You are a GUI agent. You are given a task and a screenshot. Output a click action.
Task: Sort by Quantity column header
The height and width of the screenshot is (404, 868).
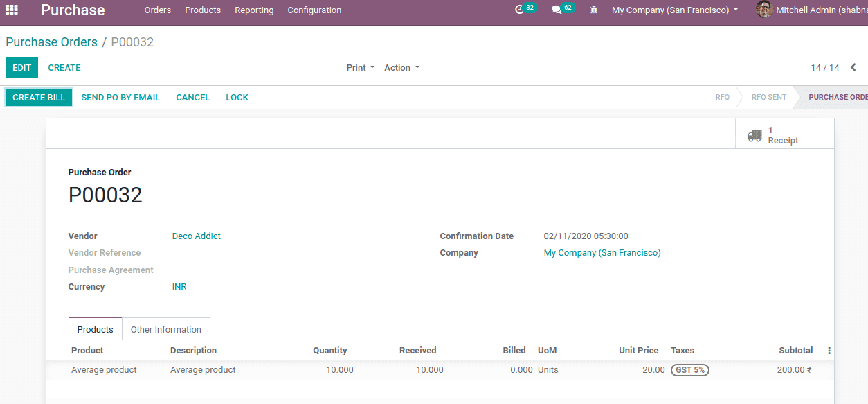(x=330, y=351)
